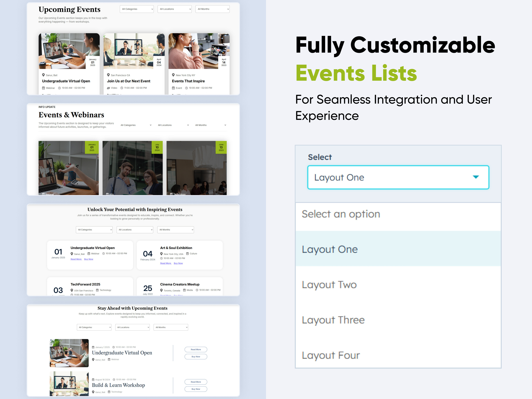Select the Layout Three option
Image resolution: width=532 pixels, height=399 pixels.
coord(333,320)
